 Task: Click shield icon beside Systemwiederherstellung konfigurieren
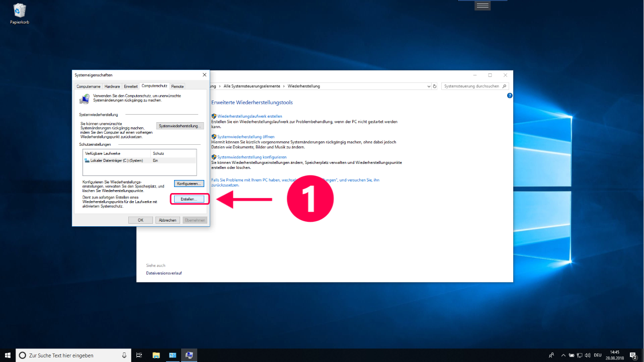click(x=214, y=157)
